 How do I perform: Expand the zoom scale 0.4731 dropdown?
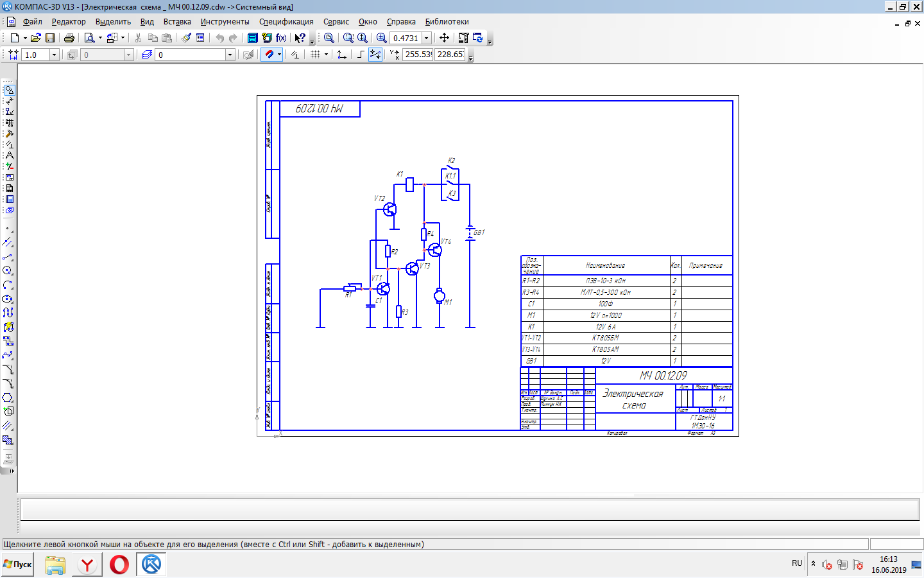tap(426, 38)
